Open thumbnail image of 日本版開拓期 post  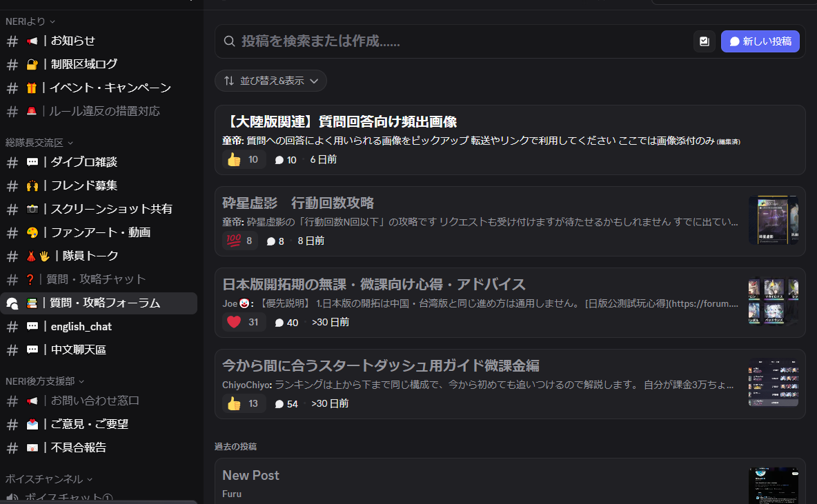773,301
